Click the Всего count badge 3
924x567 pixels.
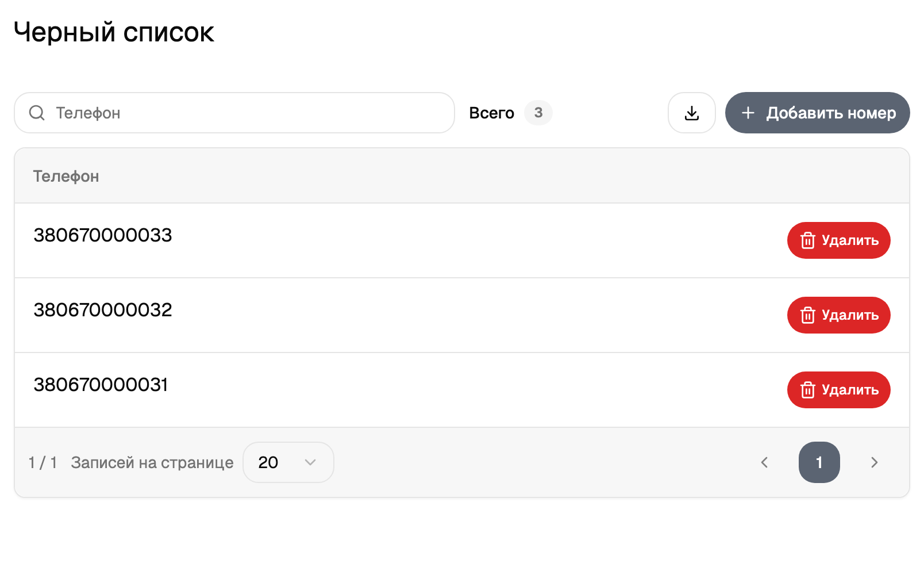(x=538, y=113)
